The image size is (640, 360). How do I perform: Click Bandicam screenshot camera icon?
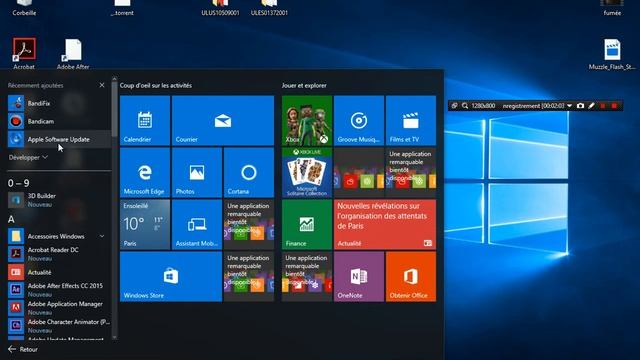point(580,106)
